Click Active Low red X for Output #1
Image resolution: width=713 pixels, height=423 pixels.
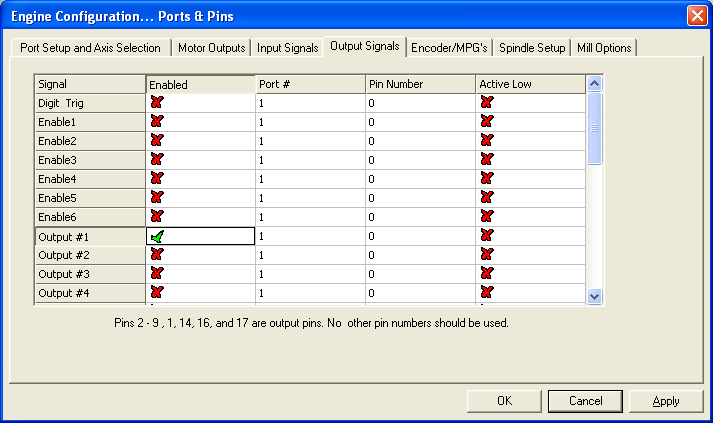(487, 236)
